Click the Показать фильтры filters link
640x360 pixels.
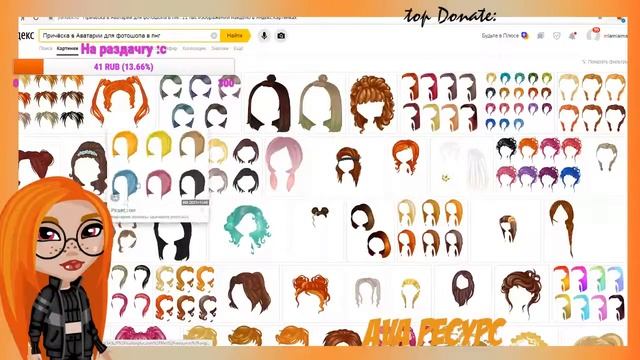(604, 62)
